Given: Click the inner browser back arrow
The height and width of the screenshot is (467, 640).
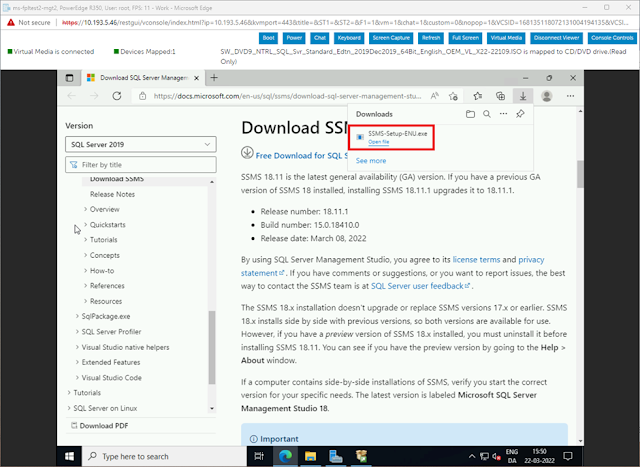Looking at the screenshot, I should click(x=72, y=96).
